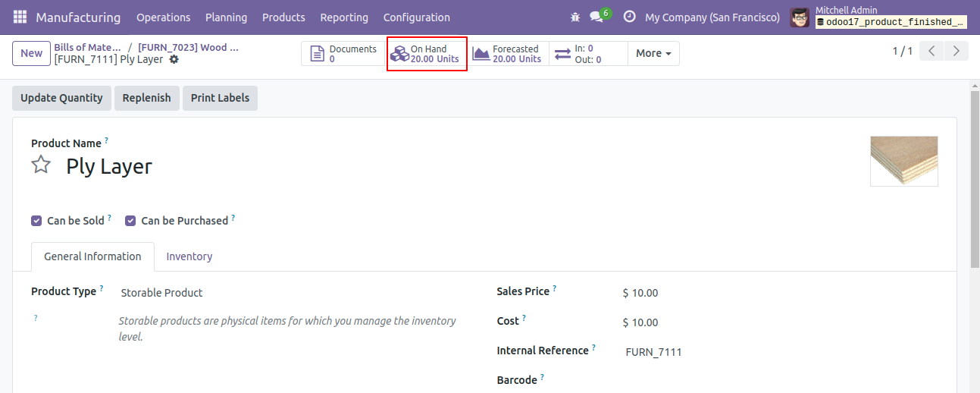Edit the Internal Reference FURN_7111 field

click(x=654, y=352)
